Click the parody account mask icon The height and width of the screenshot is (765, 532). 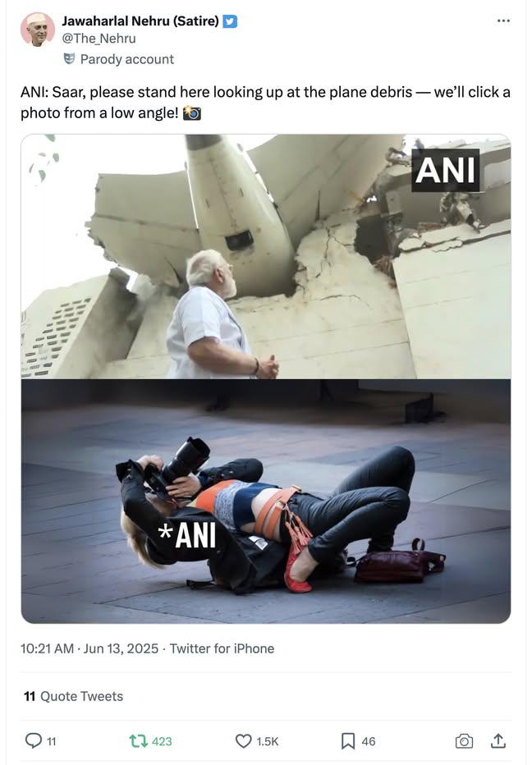pyautogui.click(x=69, y=58)
